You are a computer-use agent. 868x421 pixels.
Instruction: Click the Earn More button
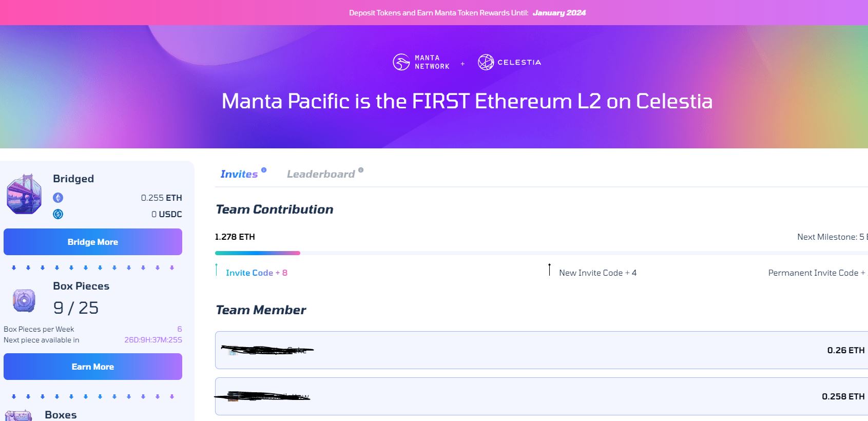point(93,367)
